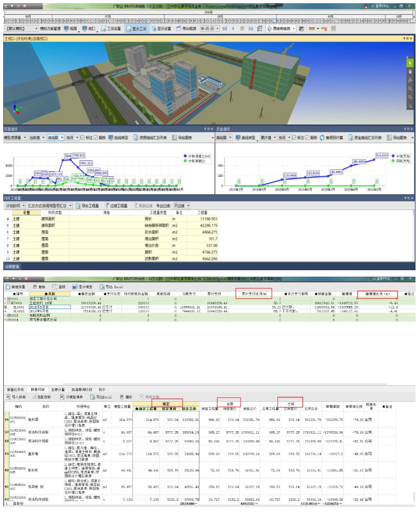
Task: Open the 视图 view menu in toolbar
Action: 71,29
